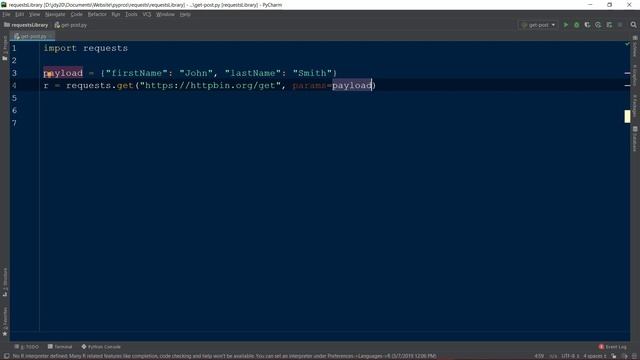
Task: Open the VCS menu
Action: [x=147, y=14]
